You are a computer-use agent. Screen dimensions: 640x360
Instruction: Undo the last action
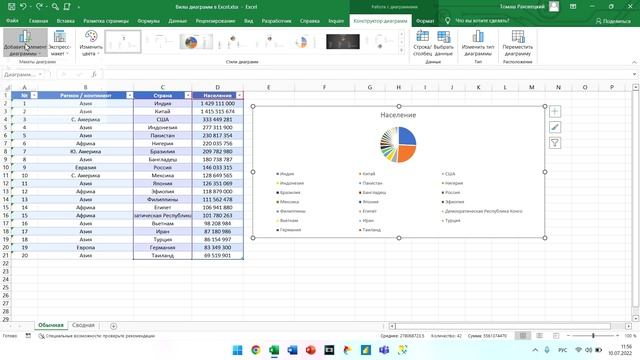[23, 7]
